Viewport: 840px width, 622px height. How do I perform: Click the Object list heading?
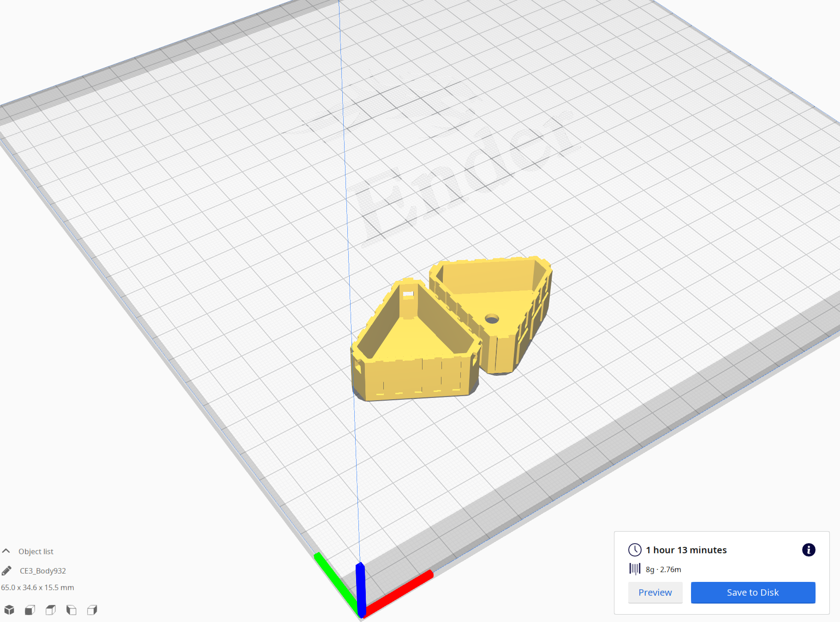[36, 551]
